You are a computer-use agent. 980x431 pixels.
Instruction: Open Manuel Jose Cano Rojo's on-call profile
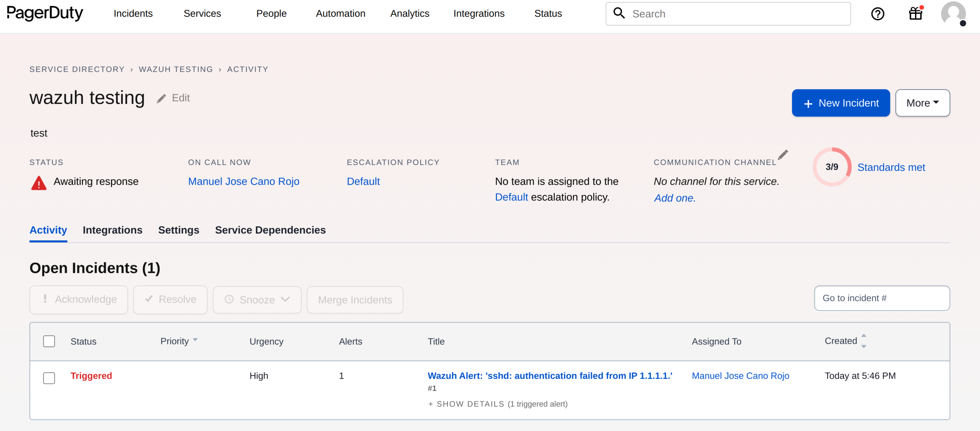coord(243,181)
